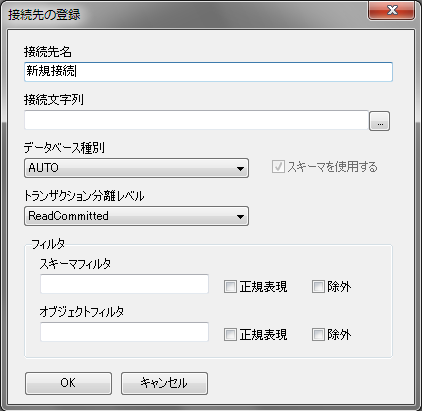Click the スキーマフィルタ input field
The height and width of the screenshot is (411, 422).
coord(124,284)
